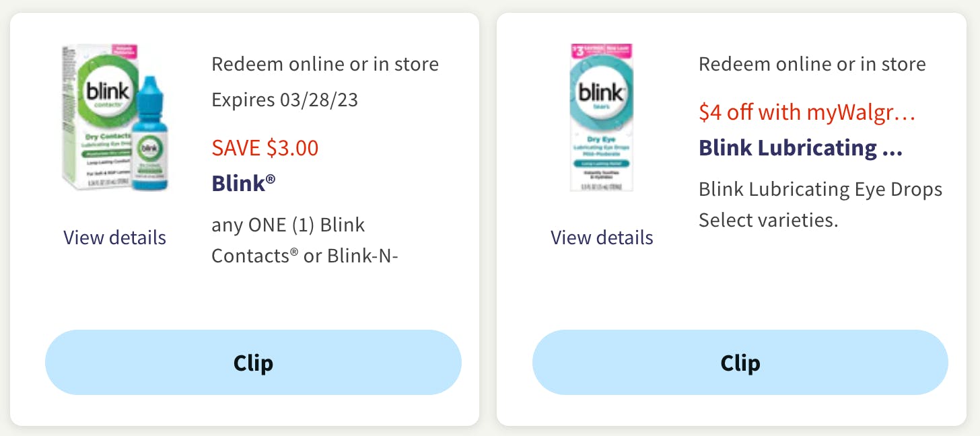
Task: Open the truncated "Blink Lubricating ..." title
Action: point(800,148)
